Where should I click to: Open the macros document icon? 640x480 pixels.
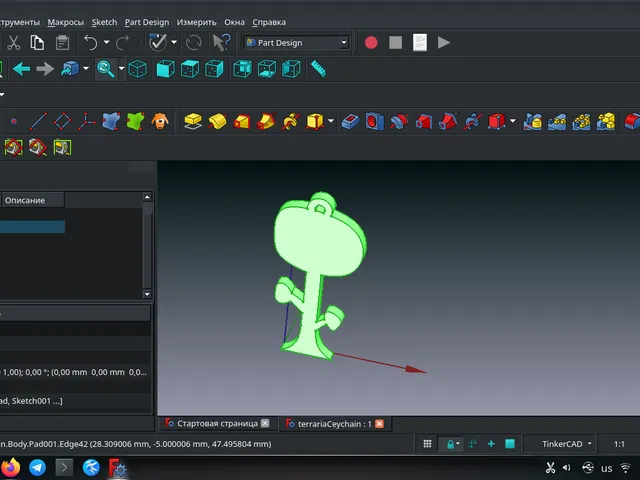[420, 42]
